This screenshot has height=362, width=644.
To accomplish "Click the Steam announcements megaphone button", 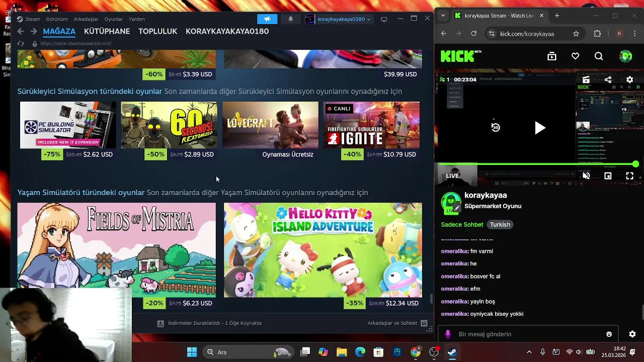I will coord(267,19).
